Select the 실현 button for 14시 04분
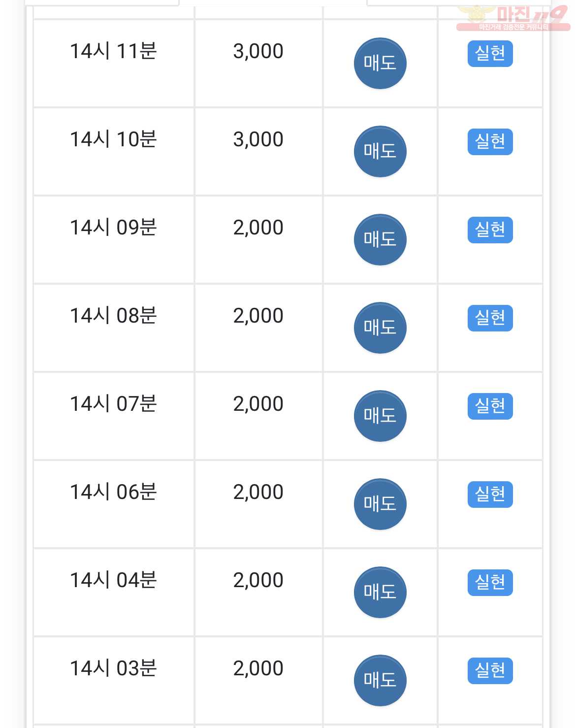The image size is (576, 728). pyautogui.click(x=490, y=583)
